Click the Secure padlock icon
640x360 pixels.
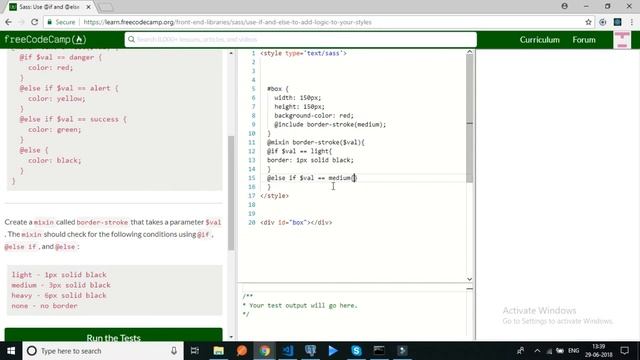pos(49,22)
